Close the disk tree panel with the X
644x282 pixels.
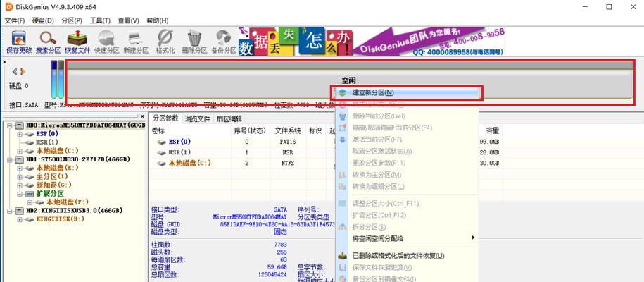tap(142, 116)
